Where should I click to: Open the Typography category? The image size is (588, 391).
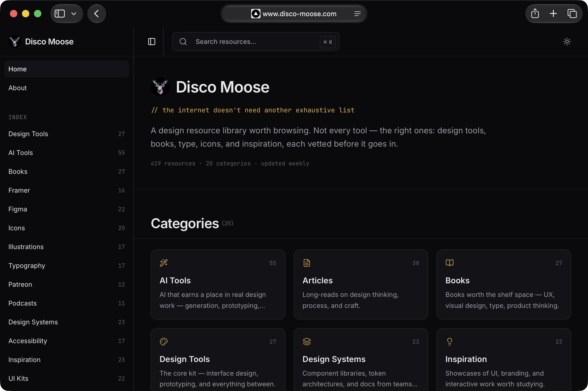pyautogui.click(x=67, y=266)
